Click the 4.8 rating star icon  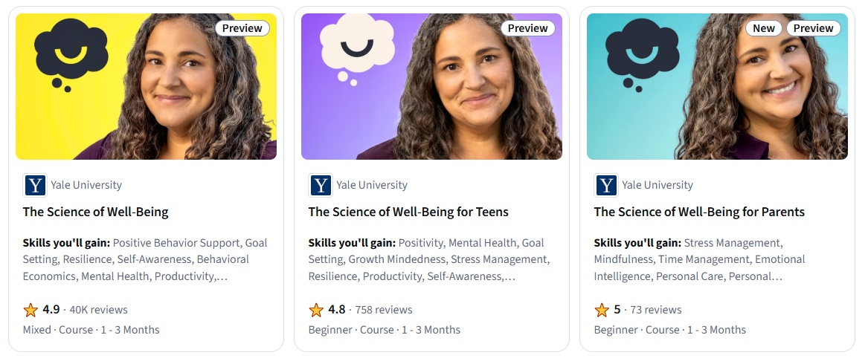point(316,310)
